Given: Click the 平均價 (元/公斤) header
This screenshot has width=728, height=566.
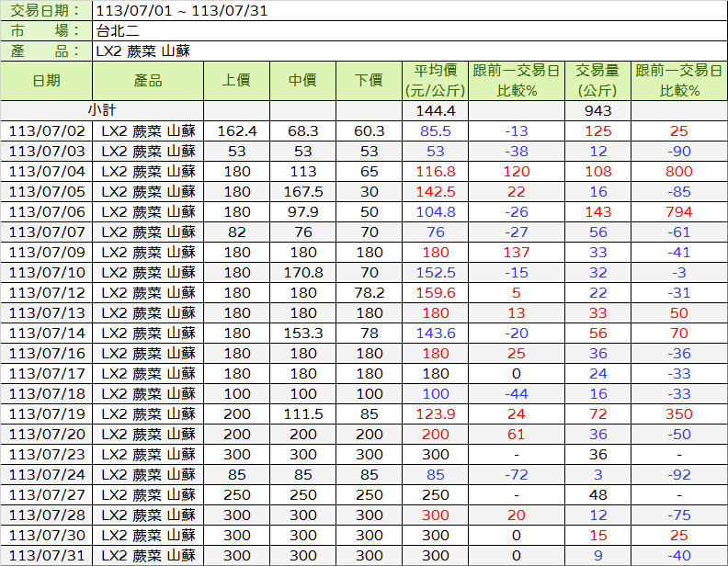Looking at the screenshot, I should (x=436, y=81).
